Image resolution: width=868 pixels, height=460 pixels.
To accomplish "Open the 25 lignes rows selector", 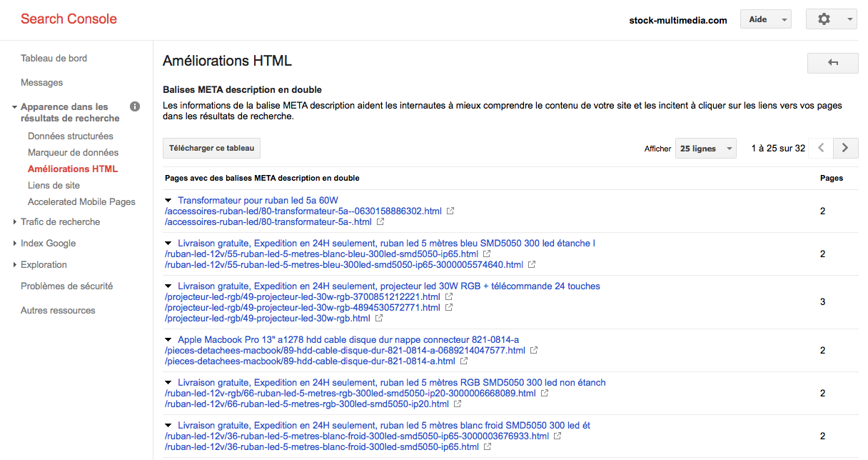I will [x=705, y=149].
